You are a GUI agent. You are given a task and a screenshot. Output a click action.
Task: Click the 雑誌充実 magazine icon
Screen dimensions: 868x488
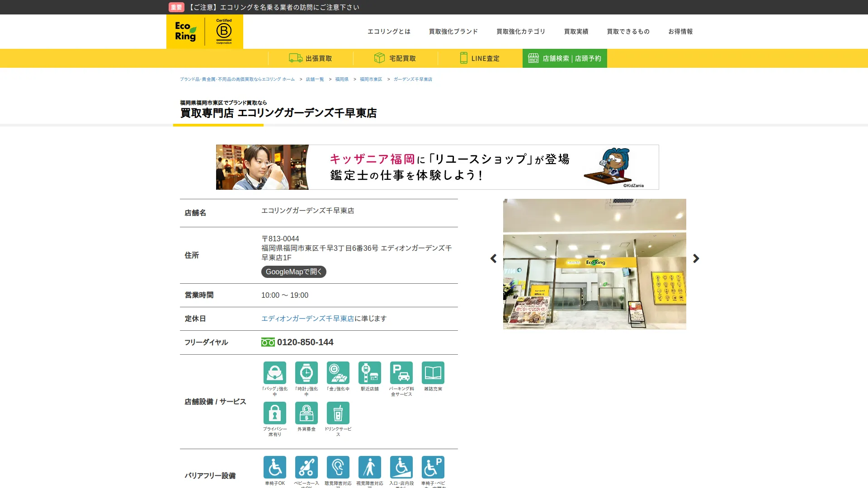pyautogui.click(x=433, y=373)
